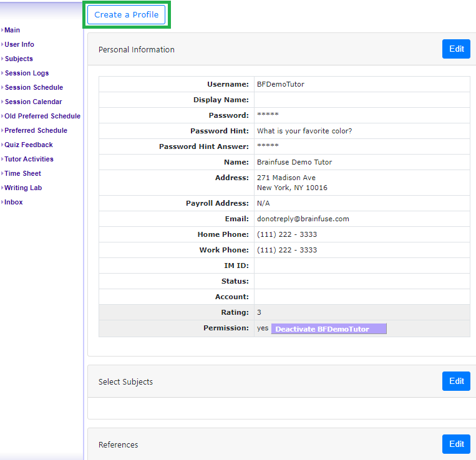Open Preferred Schedule page
Screen dimensions: 476x460
point(36,130)
